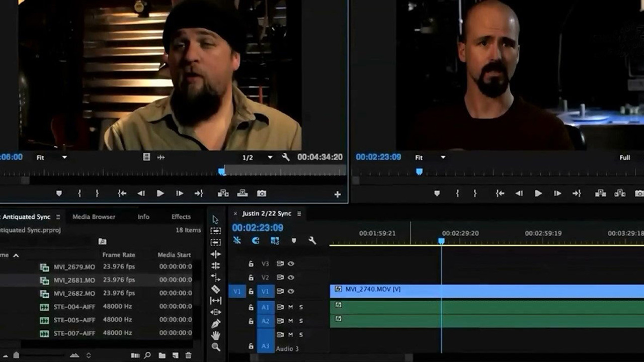Image resolution: width=644 pixels, height=362 pixels.
Task: Toggle V3 track output eye
Action: click(x=291, y=263)
